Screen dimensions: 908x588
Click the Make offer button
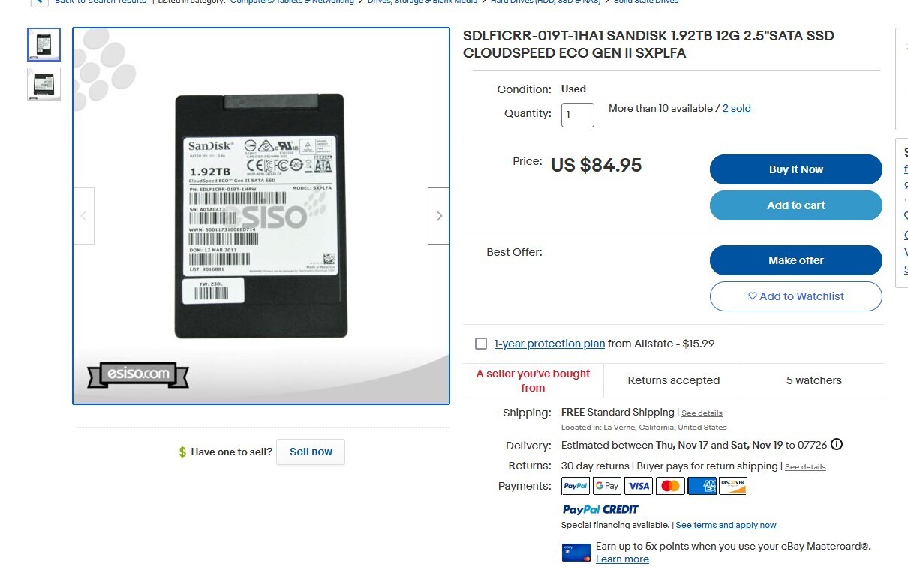[x=796, y=260]
